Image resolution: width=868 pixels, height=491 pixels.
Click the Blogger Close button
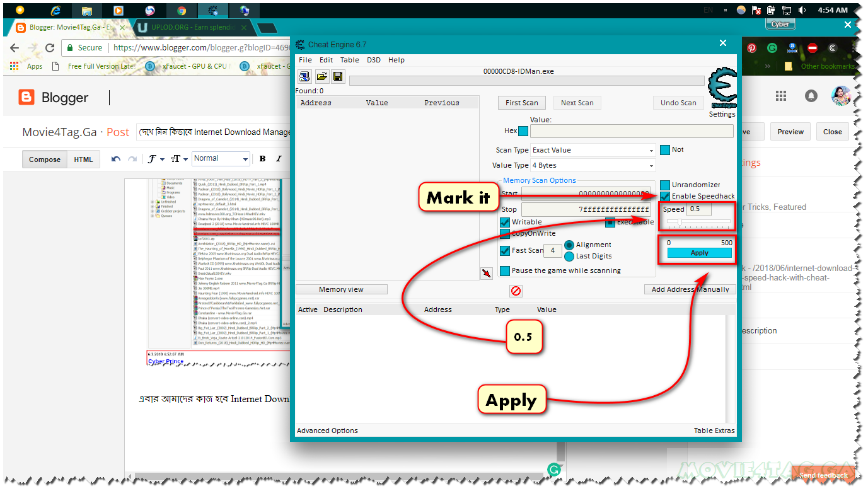(x=832, y=132)
